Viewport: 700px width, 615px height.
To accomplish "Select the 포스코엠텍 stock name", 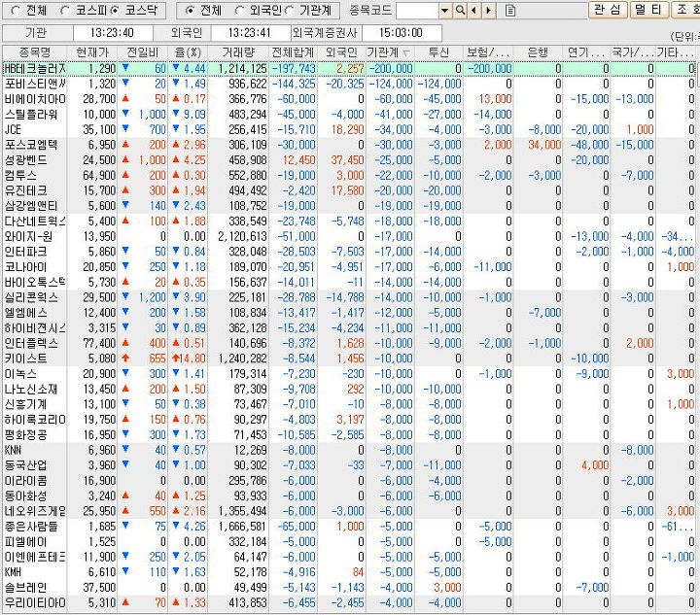I will 31,145.
